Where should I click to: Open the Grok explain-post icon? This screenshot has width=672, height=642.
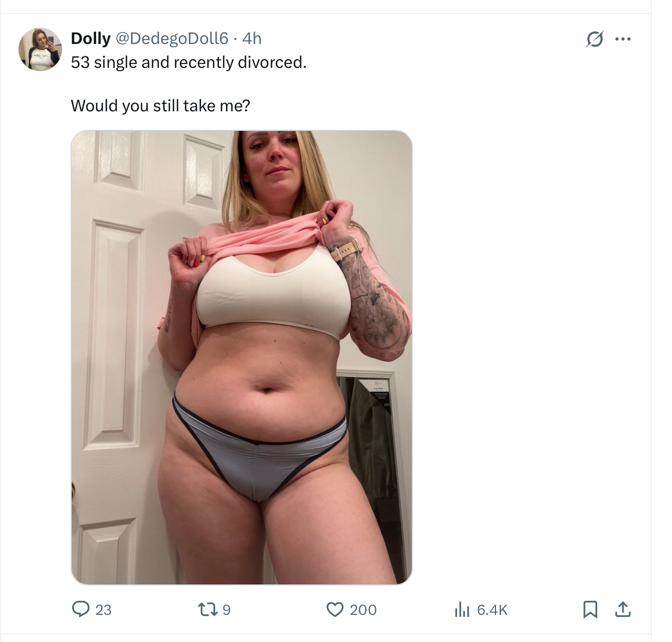tap(594, 39)
